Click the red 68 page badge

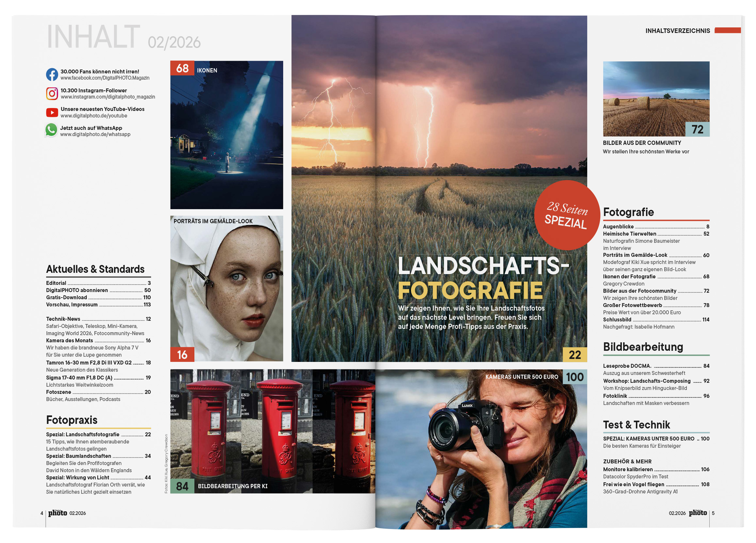tap(182, 68)
